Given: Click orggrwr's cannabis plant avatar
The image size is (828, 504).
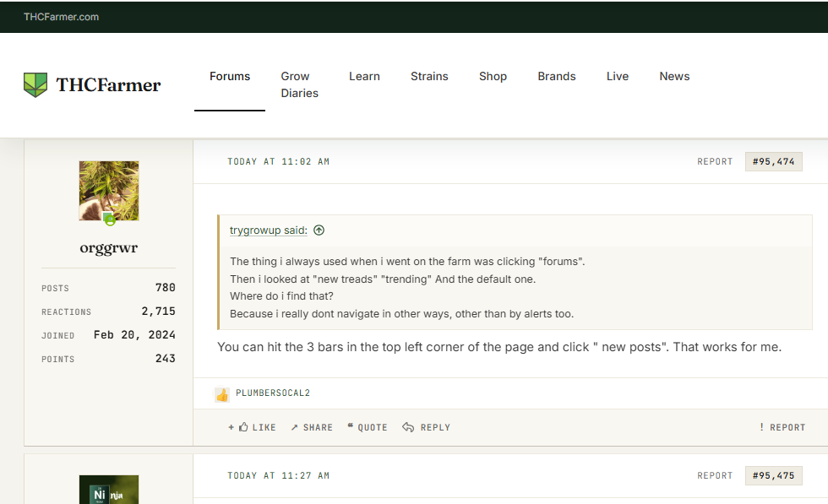Looking at the screenshot, I should [x=109, y=191].
